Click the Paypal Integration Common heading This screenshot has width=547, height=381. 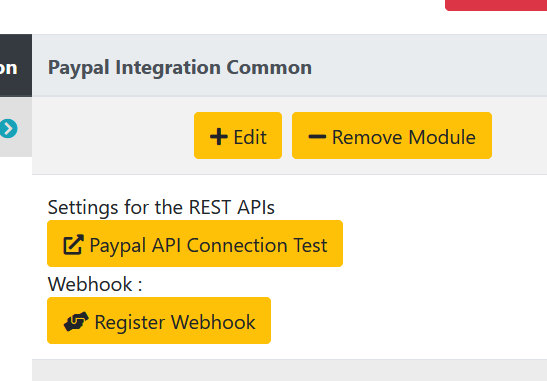pyautogui.click(x=180, y=67)
